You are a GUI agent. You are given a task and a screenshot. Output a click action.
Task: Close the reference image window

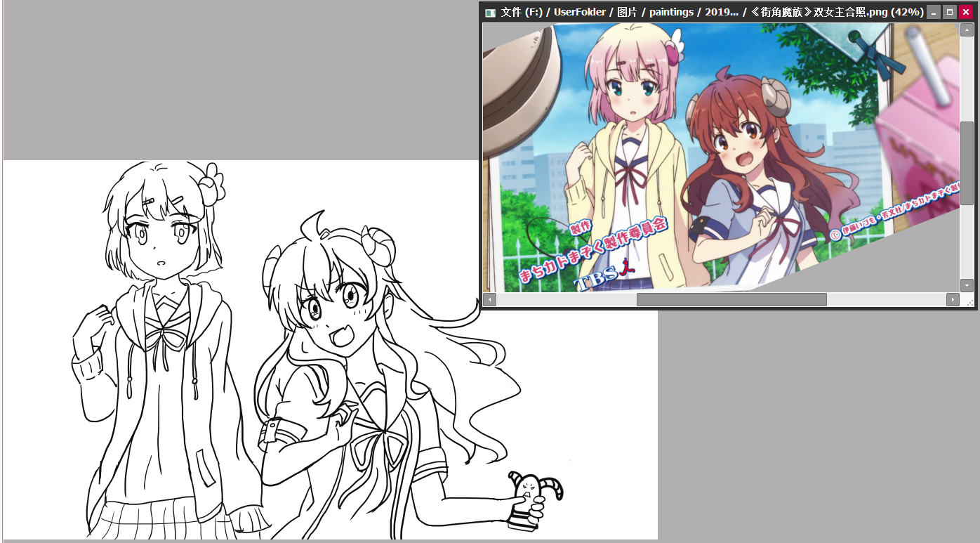pyautogui.click(x=966, y=12)
